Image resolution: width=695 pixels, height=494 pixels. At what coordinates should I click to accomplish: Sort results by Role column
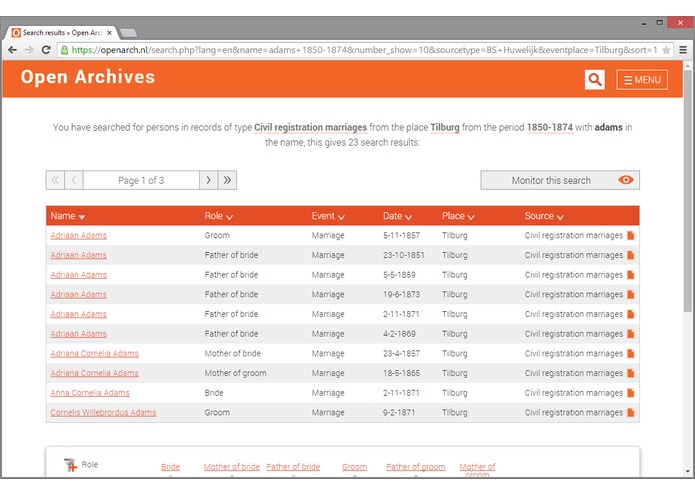(x=219, y=216)
